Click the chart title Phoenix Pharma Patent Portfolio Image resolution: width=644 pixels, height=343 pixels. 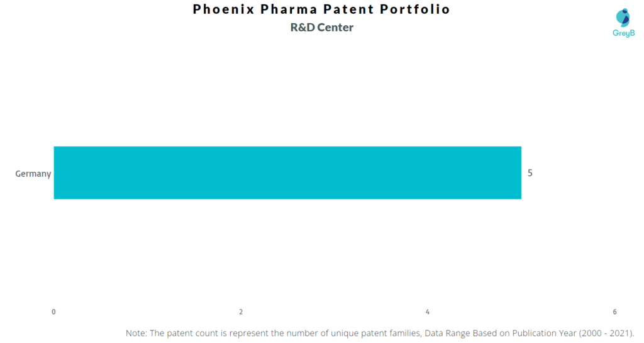point(321,9)
